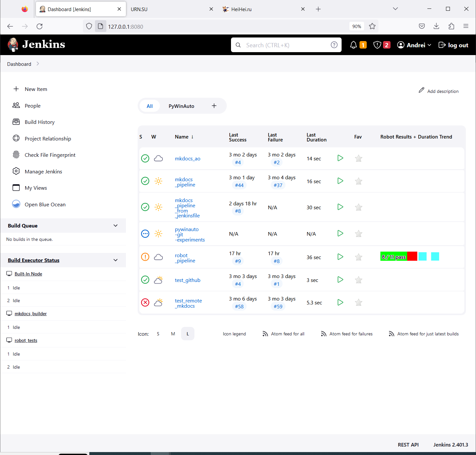Toggle favorite star for mkdocs_ao
476x455 pixels.
pos(359,158)
